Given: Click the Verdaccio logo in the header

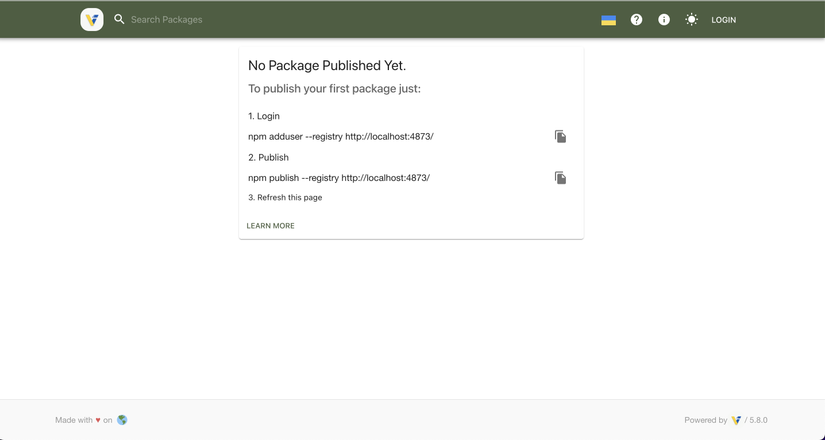Looking at the screenshot, I should pos(92,19).
